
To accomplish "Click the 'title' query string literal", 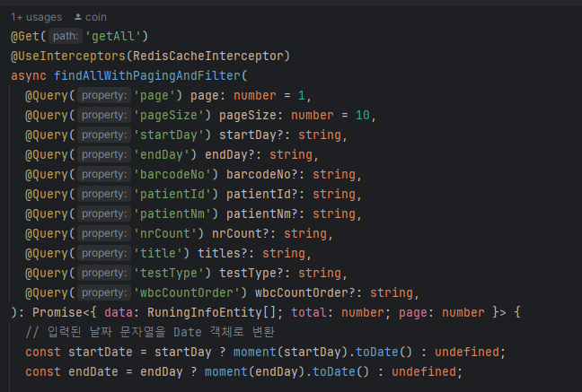I will (x=158, y=253).
